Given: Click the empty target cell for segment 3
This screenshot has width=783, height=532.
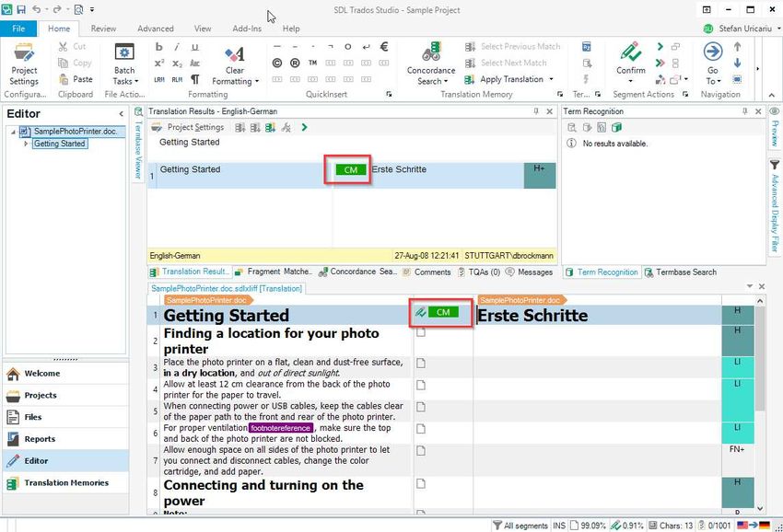Looking at the screenshot, I should (597, 367).
